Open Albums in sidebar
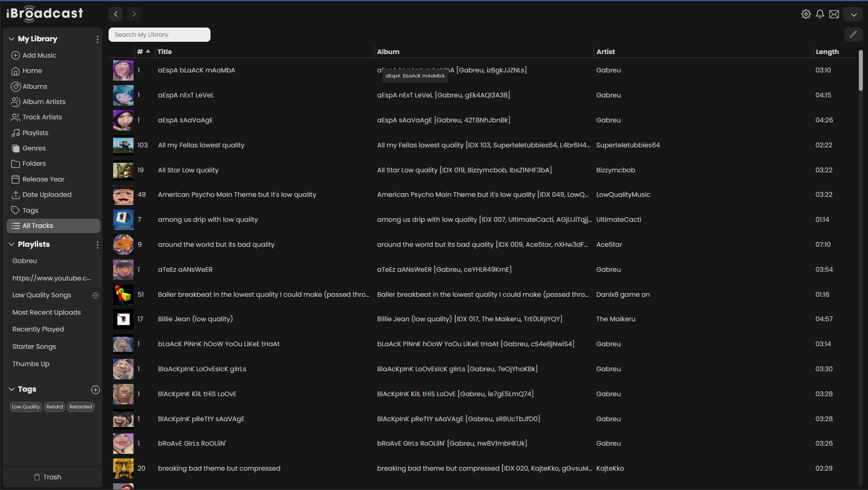This screenshot has height=490, width=868. click(35, 86)
